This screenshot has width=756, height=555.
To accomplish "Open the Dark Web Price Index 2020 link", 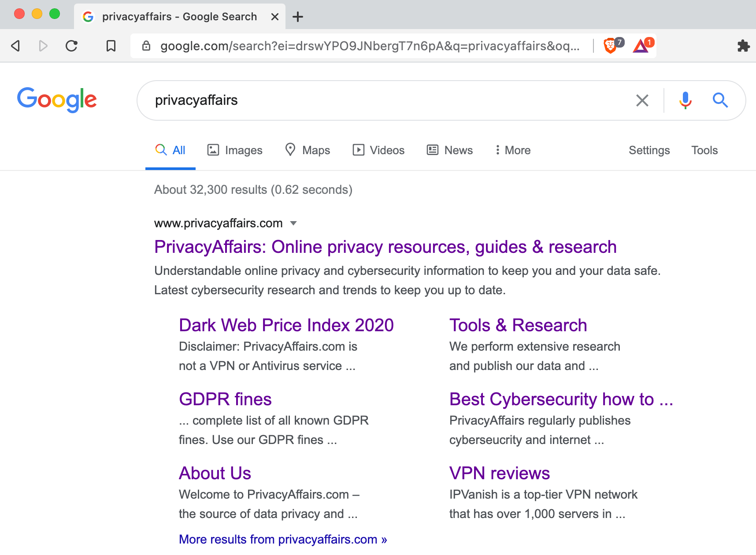I will pos(286,326).
